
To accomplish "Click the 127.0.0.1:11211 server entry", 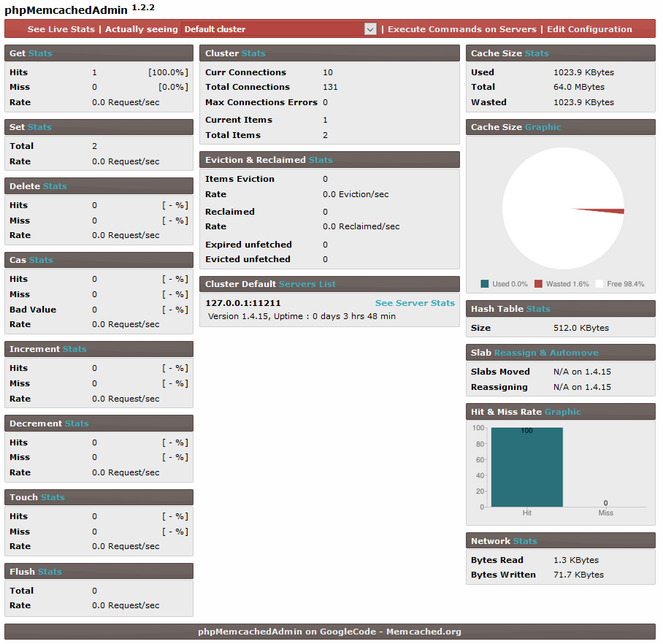I will 243,303.
